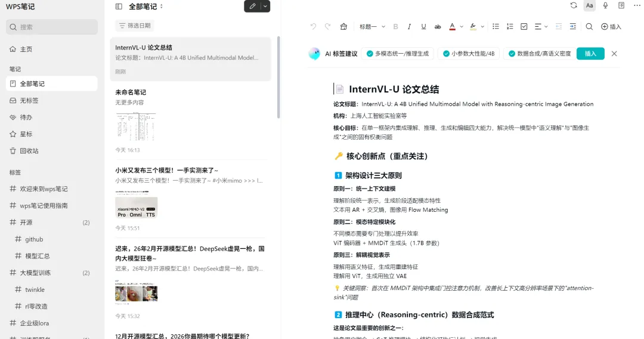Image resolution: width=644 pixels, height=339 pixels.
Task: Click the redo arrow icon
Action: tap(327, 27)
